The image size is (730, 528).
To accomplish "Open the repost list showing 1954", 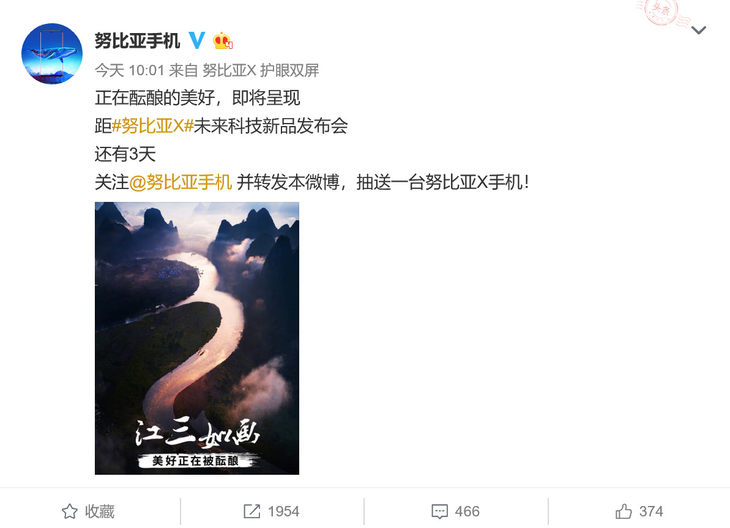I will click(284, 511).
